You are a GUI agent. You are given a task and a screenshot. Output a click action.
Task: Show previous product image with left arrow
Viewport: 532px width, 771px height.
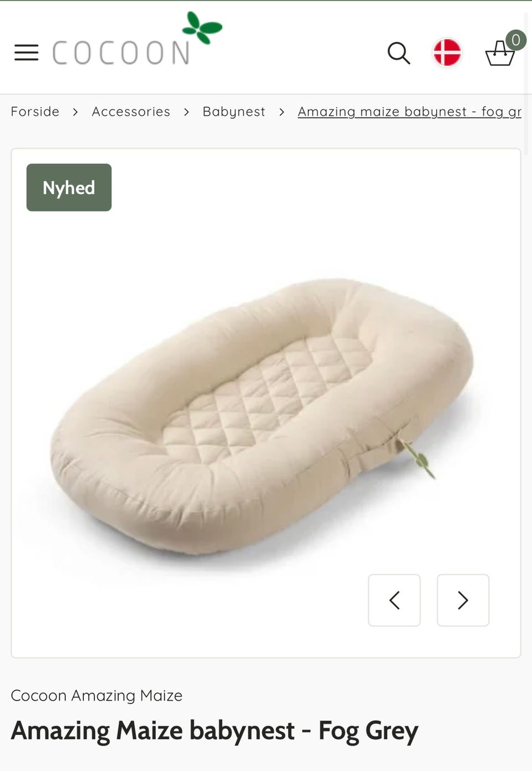pyautogui.click(x=394, y=600)
